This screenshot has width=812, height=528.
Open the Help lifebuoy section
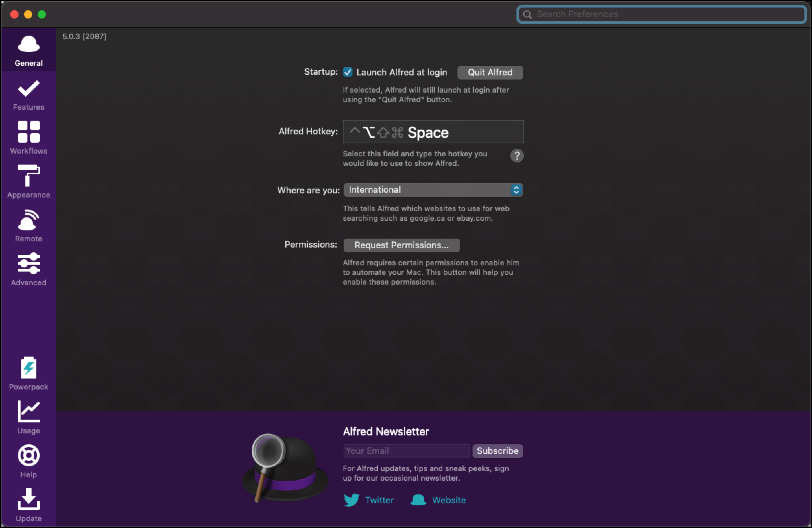29,461
